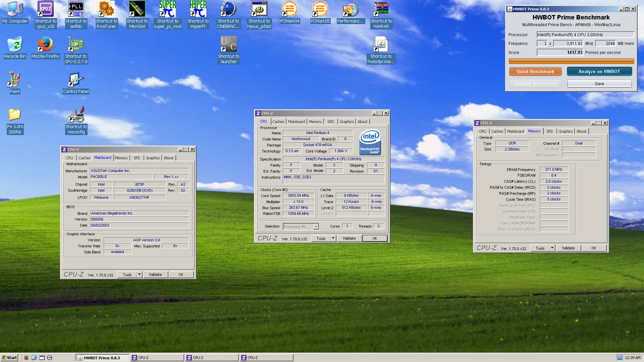644x362 pixels.
Task: Click Validate in Memory CPU-Z window
Action: [x=568, y=248]
